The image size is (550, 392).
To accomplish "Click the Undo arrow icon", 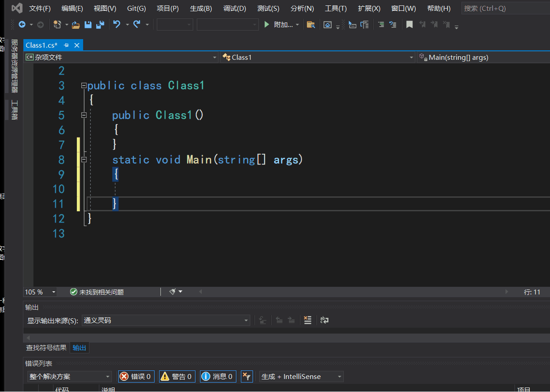I will (117, 25).
